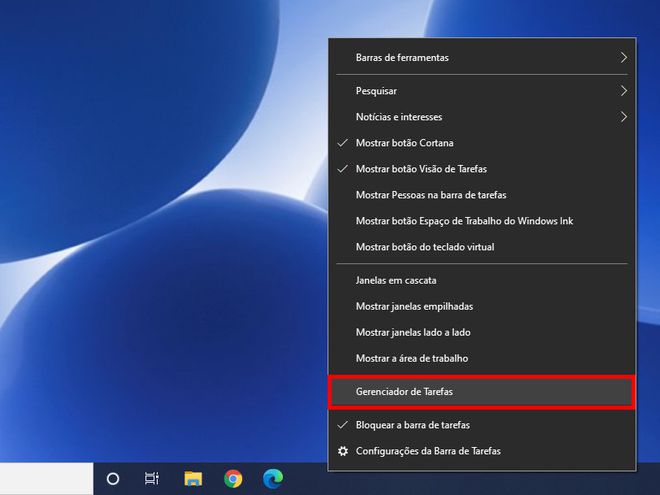Viewport: 660px width, 495px height.
Task: Launch File Explorer from the taskbar
Action: [193, 479]
